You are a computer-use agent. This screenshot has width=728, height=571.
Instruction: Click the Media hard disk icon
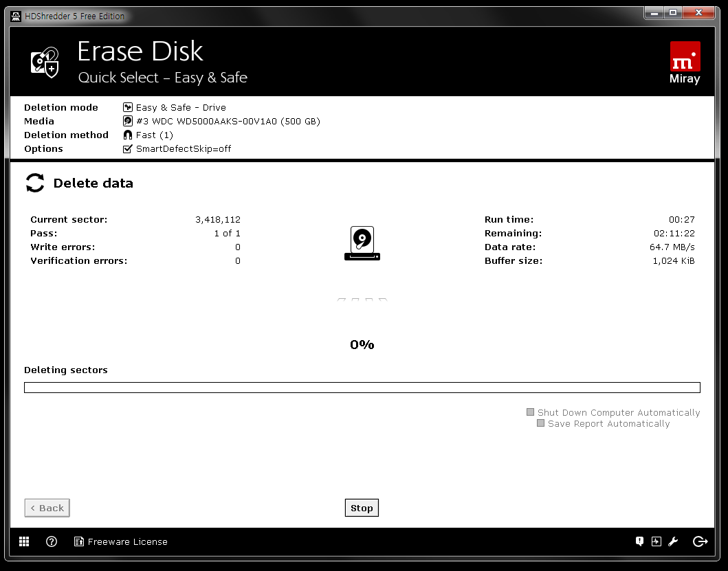coord(128,121)
